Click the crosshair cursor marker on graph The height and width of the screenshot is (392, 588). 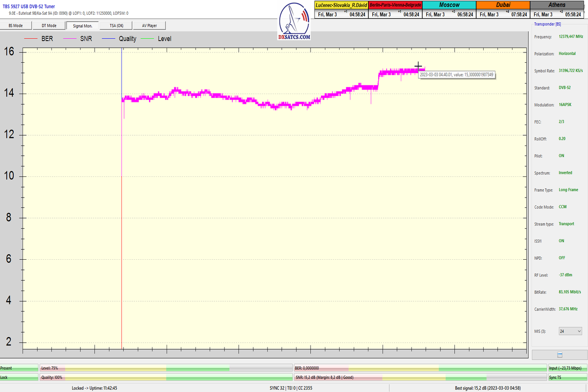[x=418, y=66]
